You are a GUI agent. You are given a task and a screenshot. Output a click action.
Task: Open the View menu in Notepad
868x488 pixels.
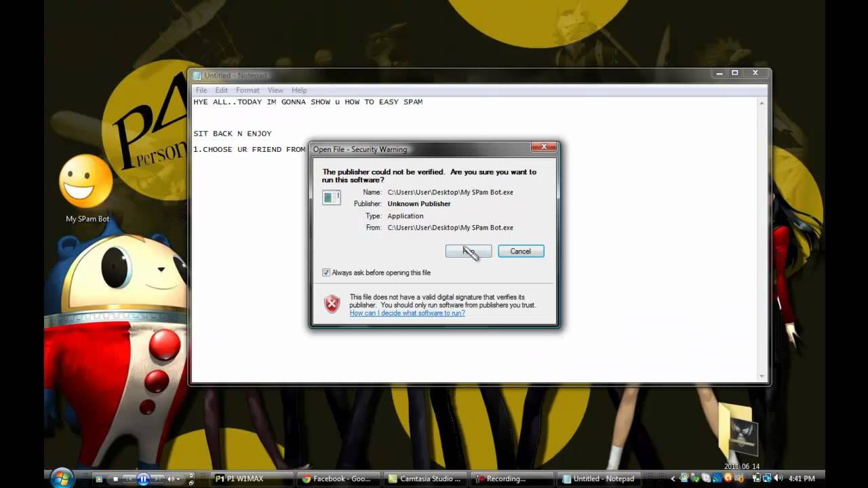point(275,90)
